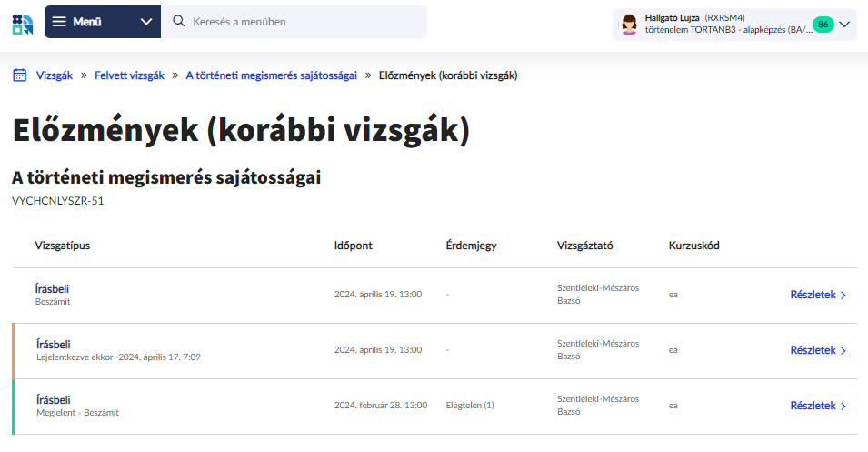Click the arrow beside last Részletek
This screenshot has width=868, height=452.
(x=843, y=407)
